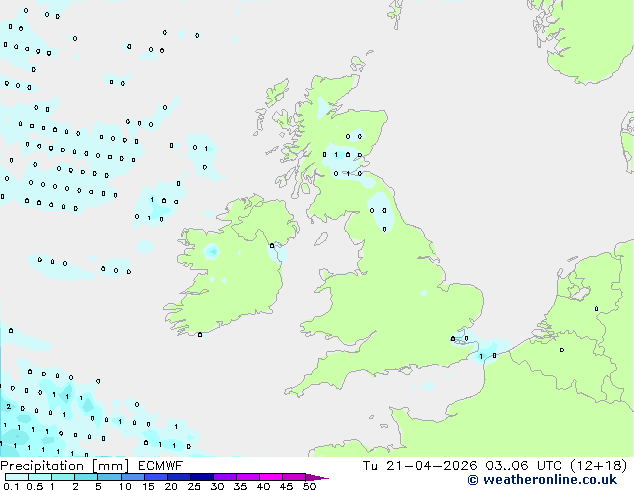Click the '2' precipitation value at far left
The width and height of the screenshot is (634, 490).
tap(8, 407)
